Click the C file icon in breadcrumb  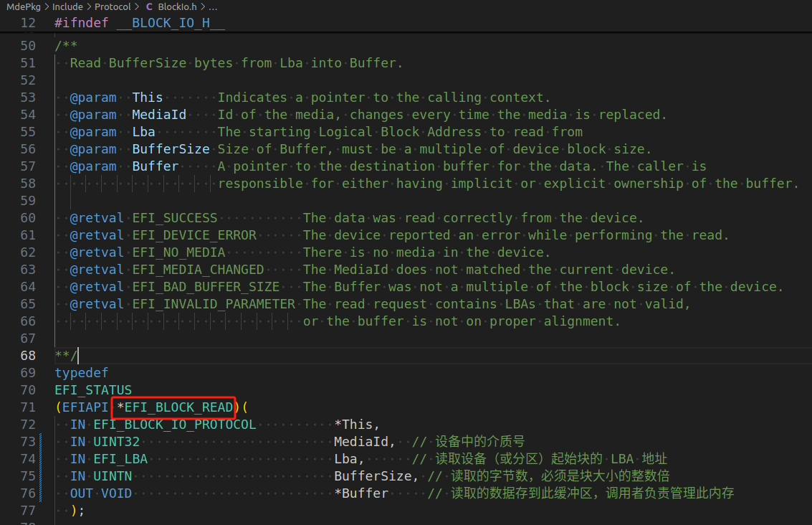point(149,6)
